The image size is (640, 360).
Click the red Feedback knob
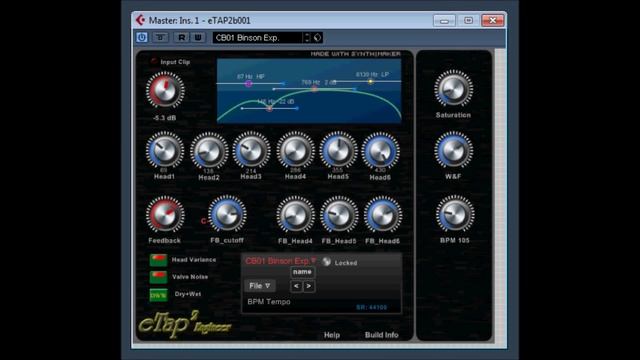click(165, 215)
